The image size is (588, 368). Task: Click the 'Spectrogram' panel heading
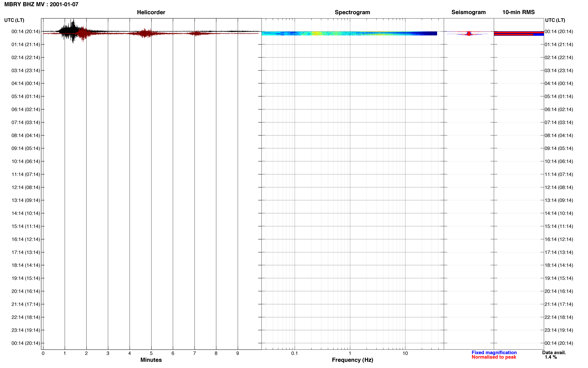tap(352, 12)
